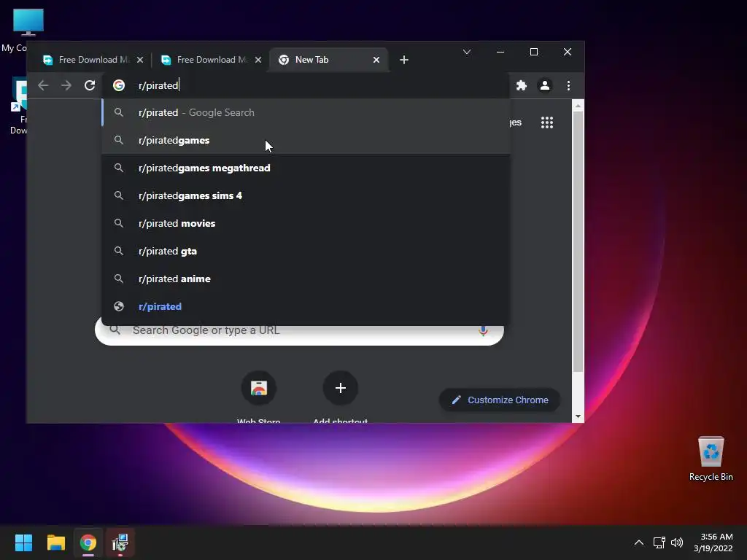
Task: Select the Recycle Bin desktop icon
Action: 711,459
